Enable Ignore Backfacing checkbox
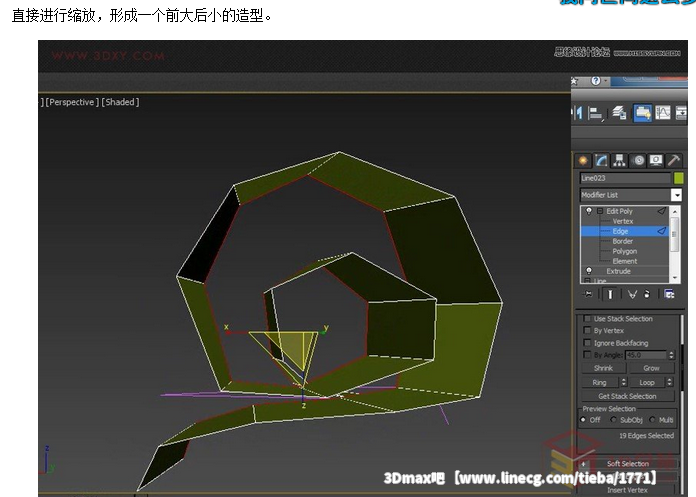 (x=587, y=343)
